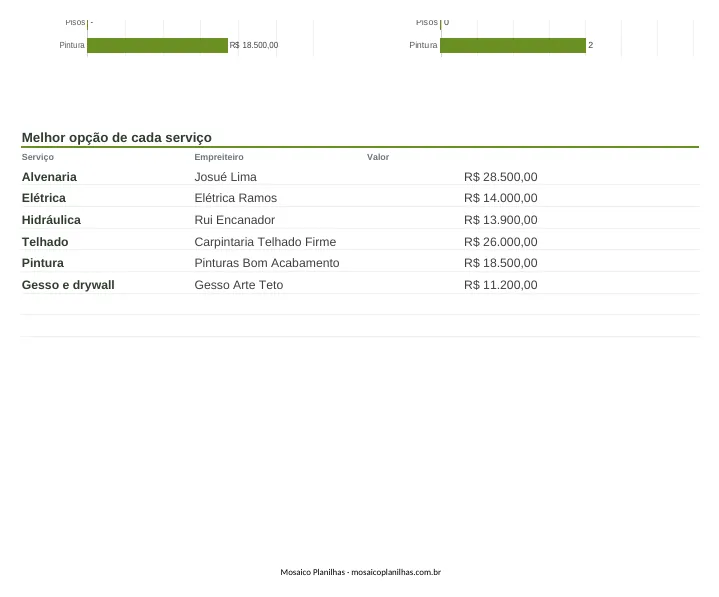Click the 'R$ 18.500,00' label beside left chart bar
The width and height of the screenshot is (719, 597).
[254, 45]
